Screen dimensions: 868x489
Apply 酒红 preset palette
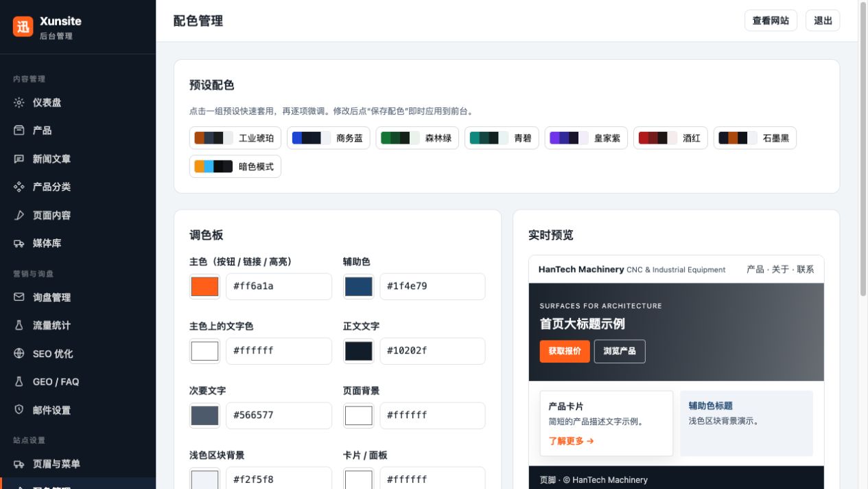pos(670,138)
